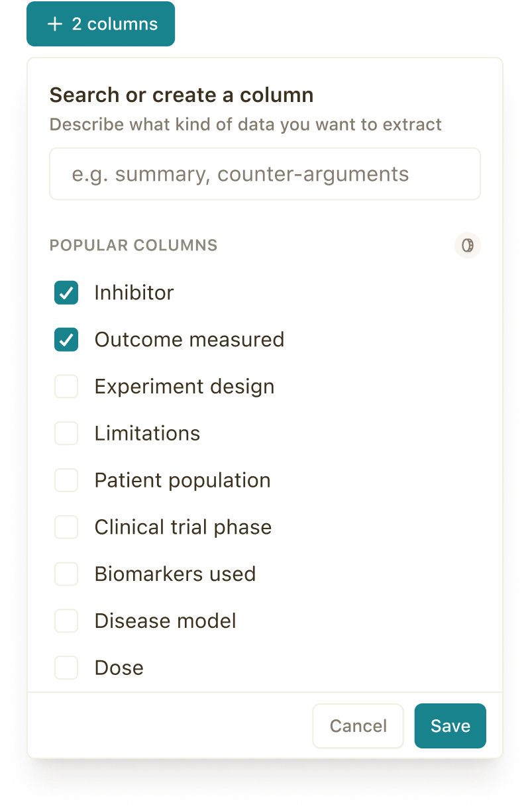Check the Clinical trial phase column

pos(66,527)
